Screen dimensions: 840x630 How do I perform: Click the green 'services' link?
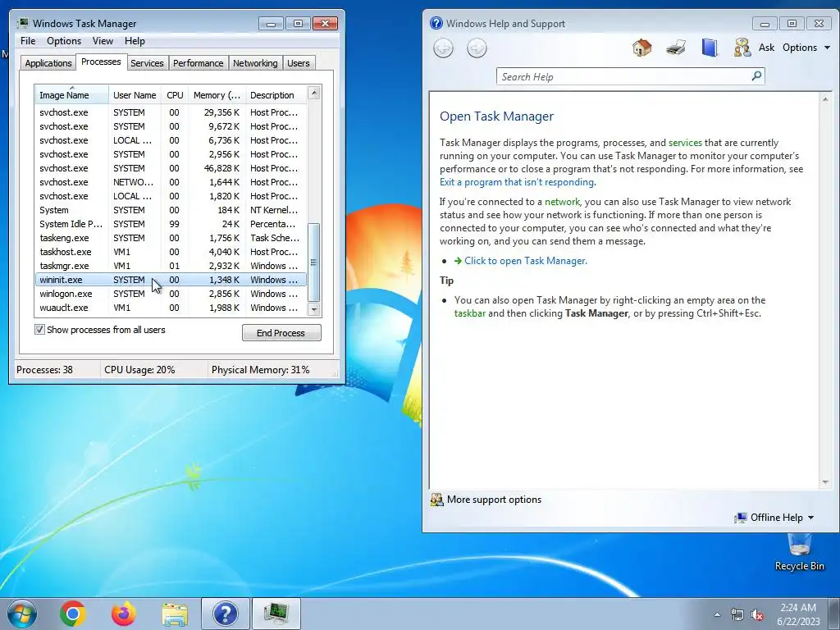click(x=685, y=143)
